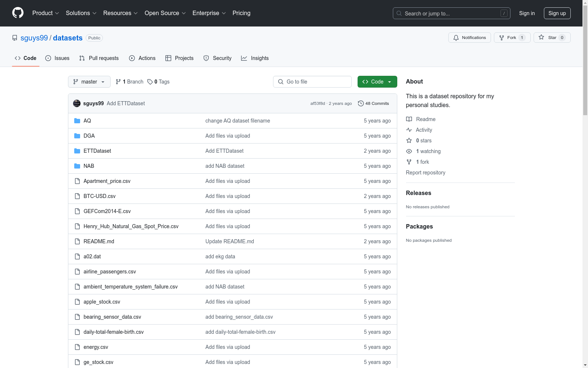Open the ETTDataset folder icon
This screenshot has height=368, width=588.
tap(77, 151)
